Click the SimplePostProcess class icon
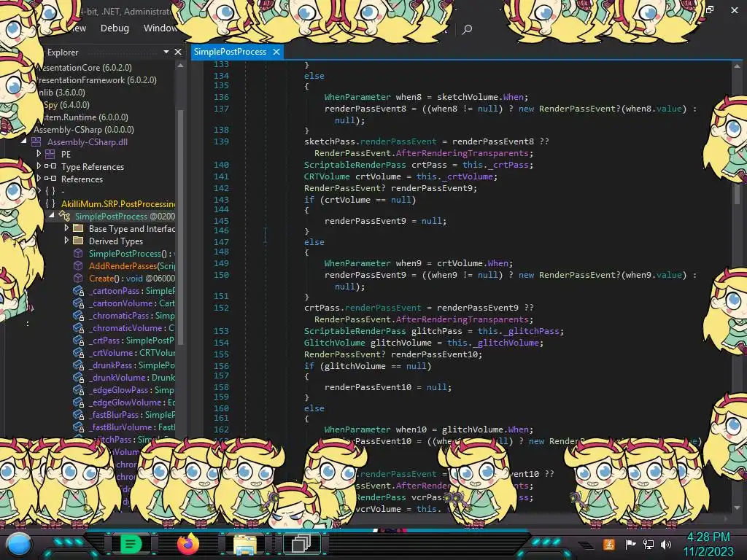The width and height of the screenshot is (747, 560). pos(64,216)
